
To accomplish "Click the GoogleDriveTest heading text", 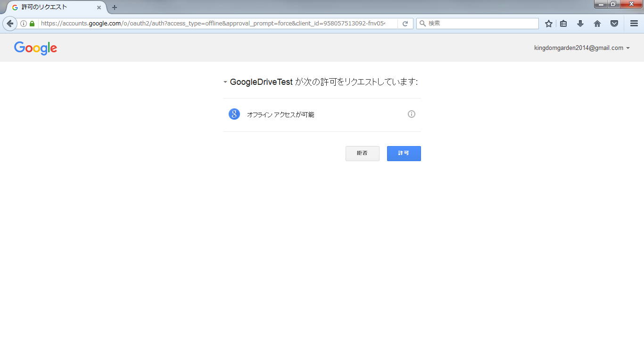I will (261, 82).
